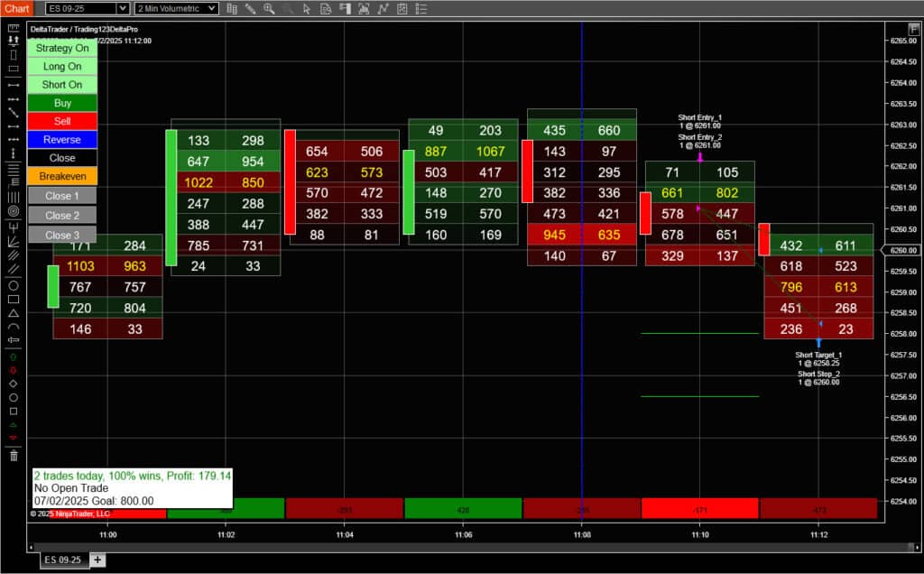
Task: Click the 1022 volume cell
Action: point(198,182)
